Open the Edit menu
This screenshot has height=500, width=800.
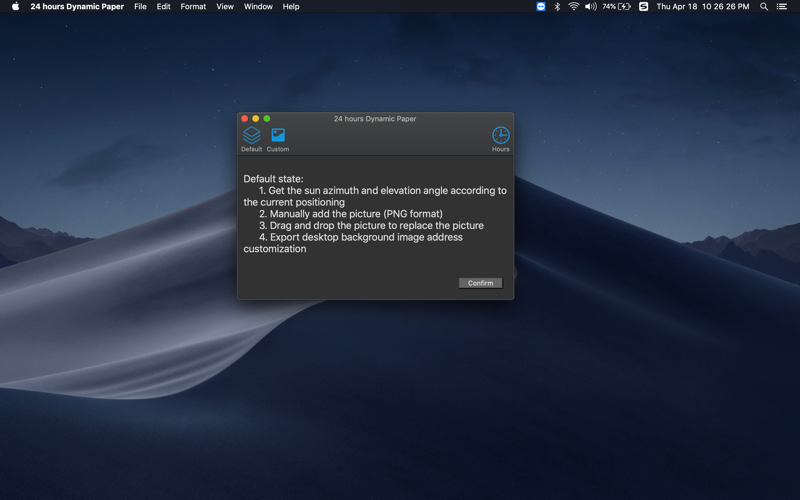[163, 7]
